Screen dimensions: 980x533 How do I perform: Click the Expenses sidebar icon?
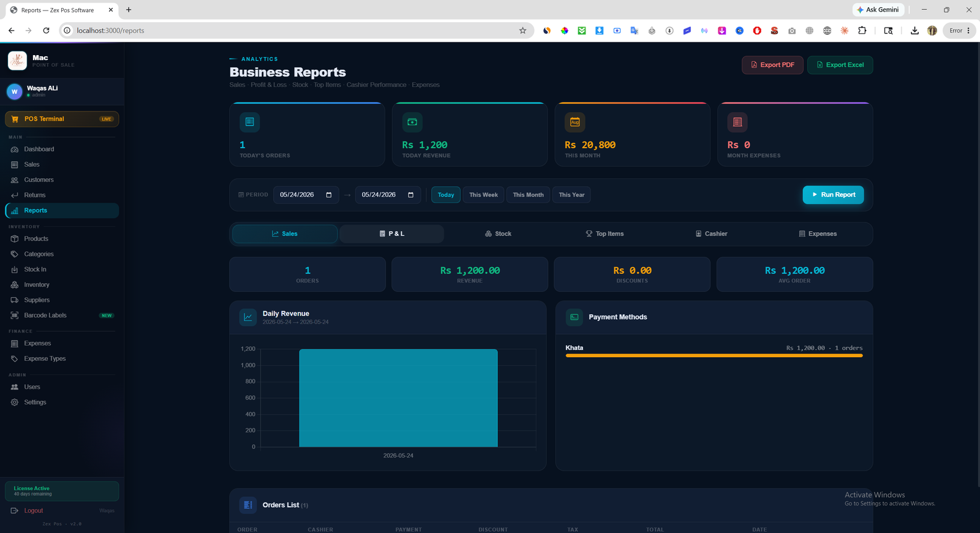point(15,344)
